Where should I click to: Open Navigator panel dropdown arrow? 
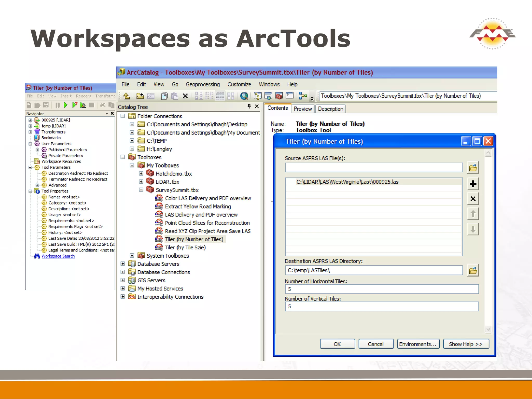[107, 114]
